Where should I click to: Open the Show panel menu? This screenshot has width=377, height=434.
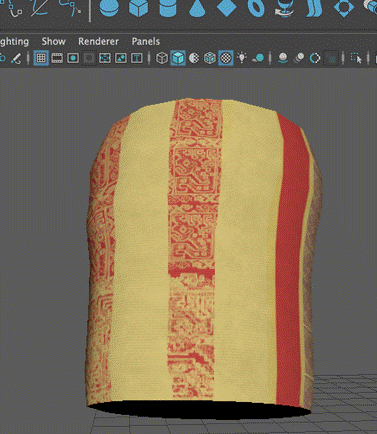point(53,41)
